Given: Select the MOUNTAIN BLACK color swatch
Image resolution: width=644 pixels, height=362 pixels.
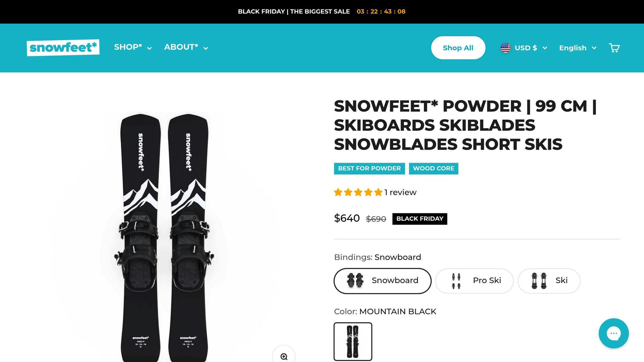Looking at the screenshot, I should click(x=353, y=342).
